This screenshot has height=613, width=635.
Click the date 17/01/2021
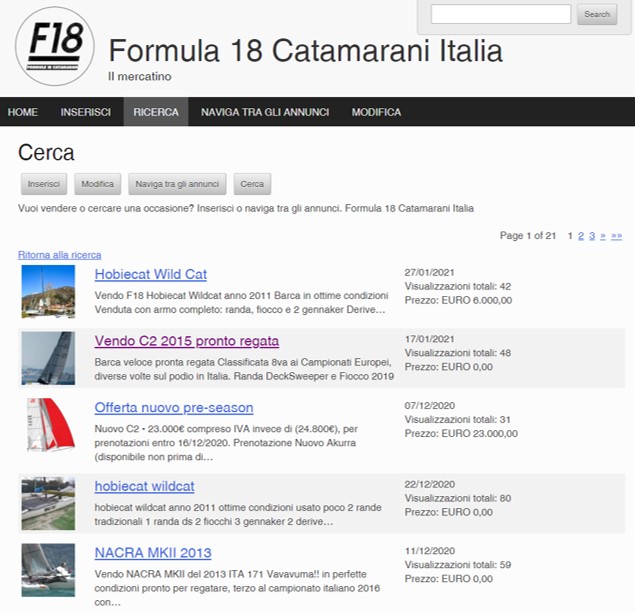click(429, 339)
